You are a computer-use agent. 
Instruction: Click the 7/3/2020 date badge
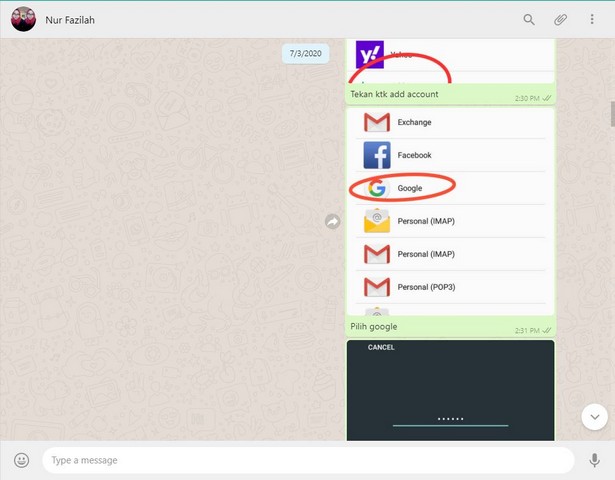[x=305, y=53]
